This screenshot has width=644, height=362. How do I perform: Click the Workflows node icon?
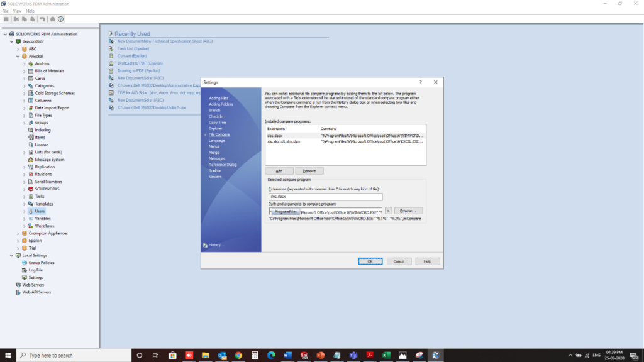(x=31, y=226)
